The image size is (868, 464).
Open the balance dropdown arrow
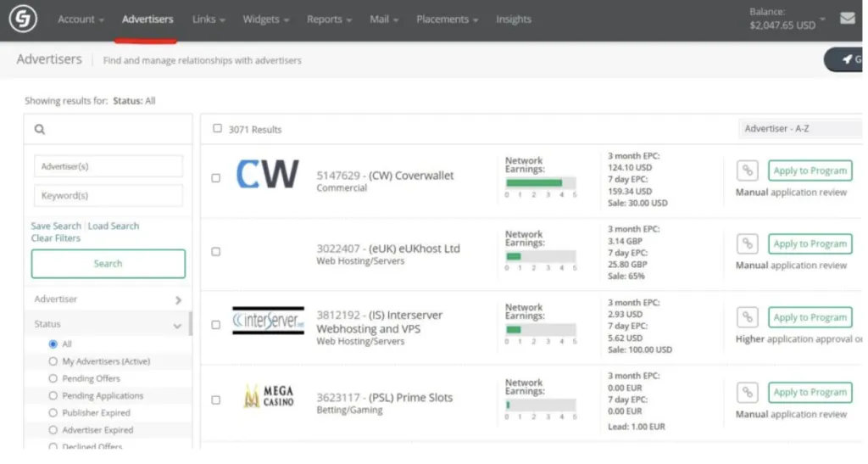(x=822, y=19)
